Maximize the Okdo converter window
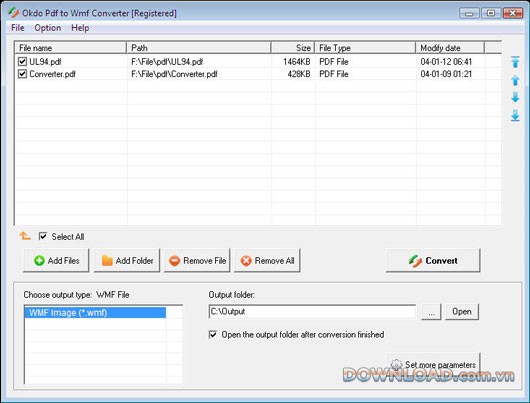Viewport: 530px width, 403px height. coord(491,14)
